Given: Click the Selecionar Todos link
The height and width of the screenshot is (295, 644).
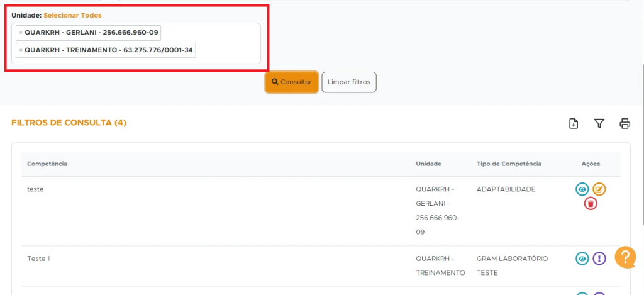Looking at the screenshot, I should (72, 14).
